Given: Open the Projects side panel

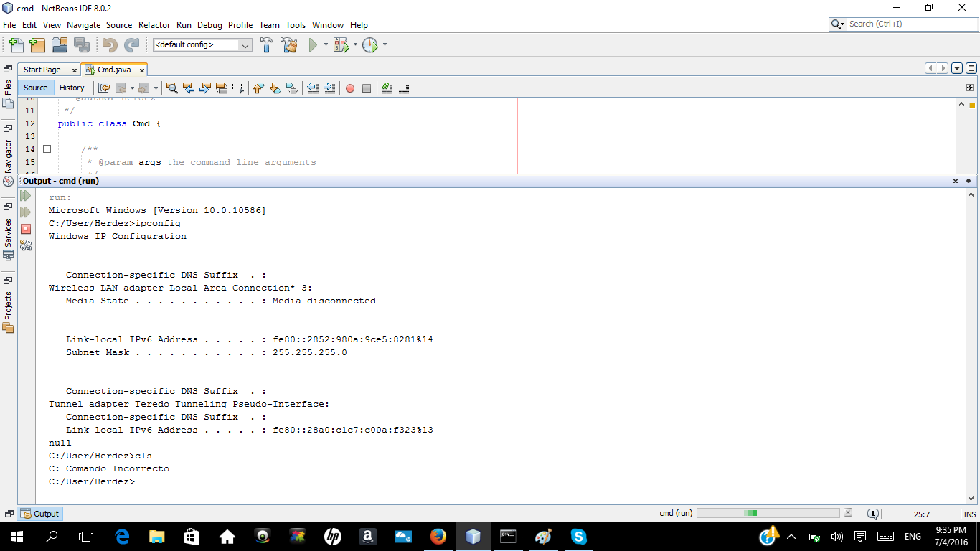Looking at the screenshot, I should (x=8, y=312).
